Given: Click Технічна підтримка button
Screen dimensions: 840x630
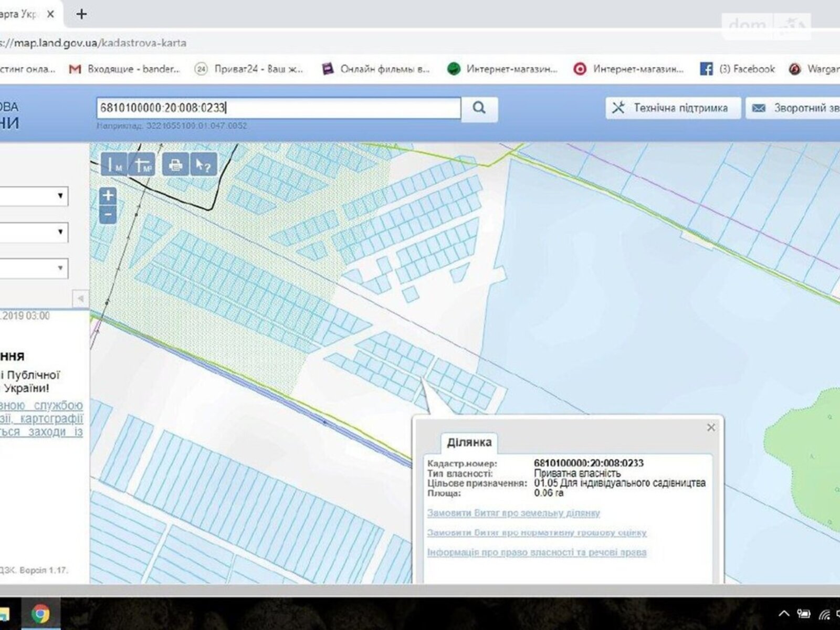Looking at the screenshot, I should point(673,108).
